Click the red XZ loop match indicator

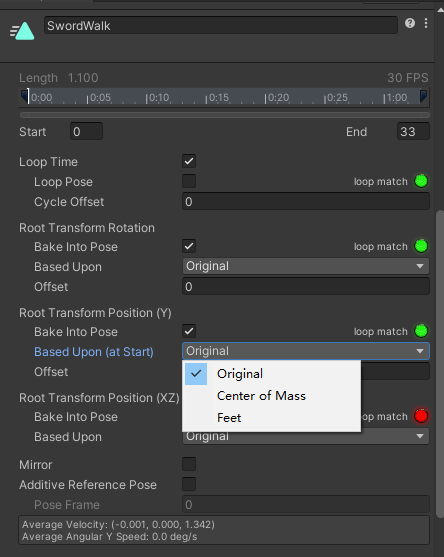pyautogui.click(x=421, y=416)
